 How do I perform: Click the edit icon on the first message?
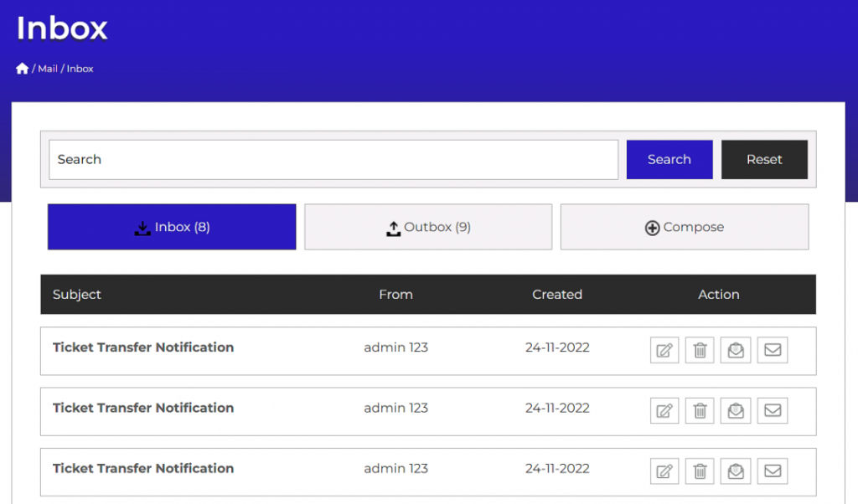pyautogui.click(x=664, y=350)
